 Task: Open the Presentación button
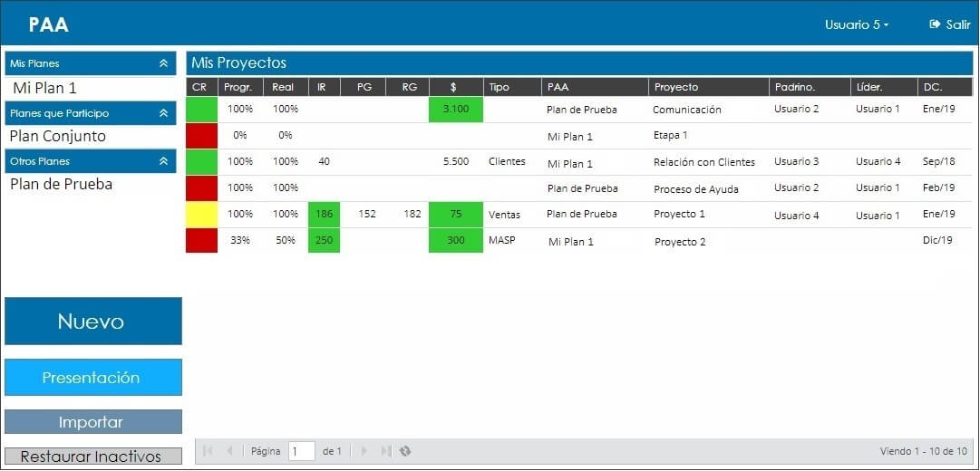93,378
